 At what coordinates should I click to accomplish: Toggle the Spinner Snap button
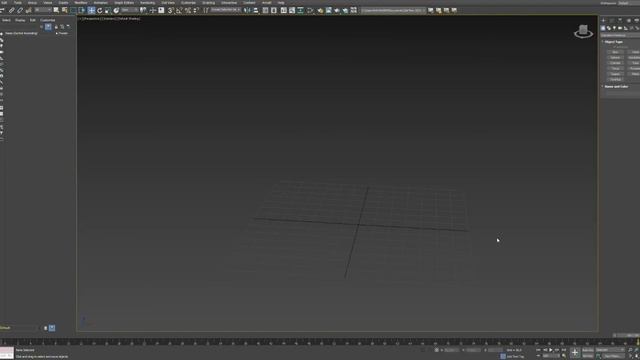[x=196, y=10]
